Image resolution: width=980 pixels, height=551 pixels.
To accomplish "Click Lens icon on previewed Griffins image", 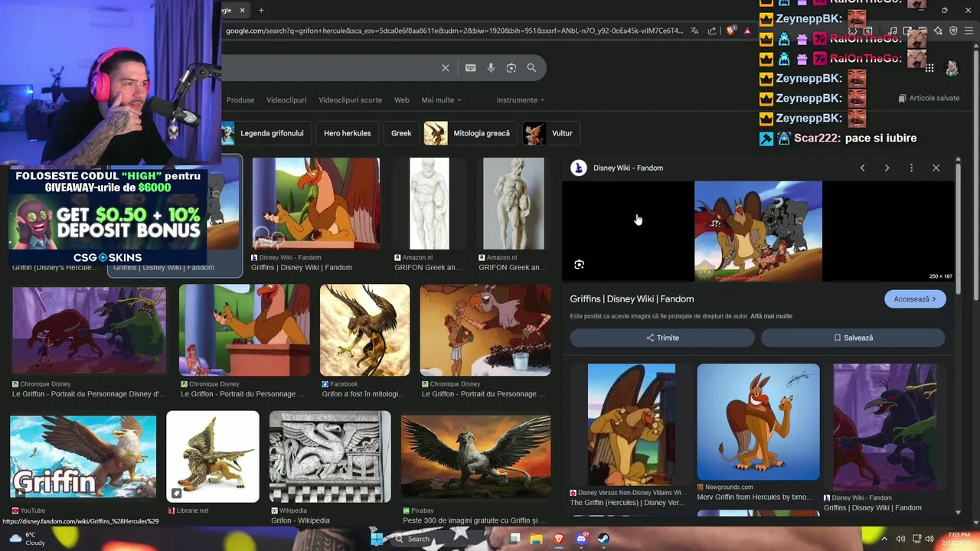I will point(579,264).
